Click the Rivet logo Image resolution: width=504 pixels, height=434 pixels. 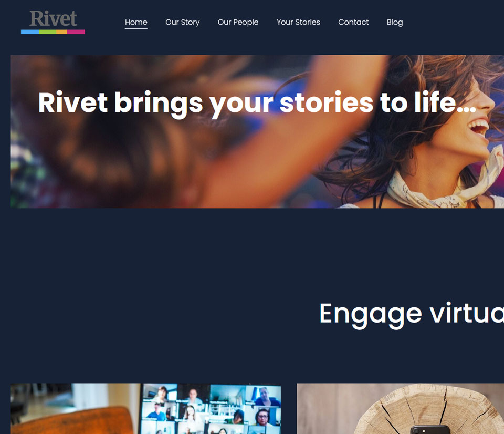pos(53,22)
